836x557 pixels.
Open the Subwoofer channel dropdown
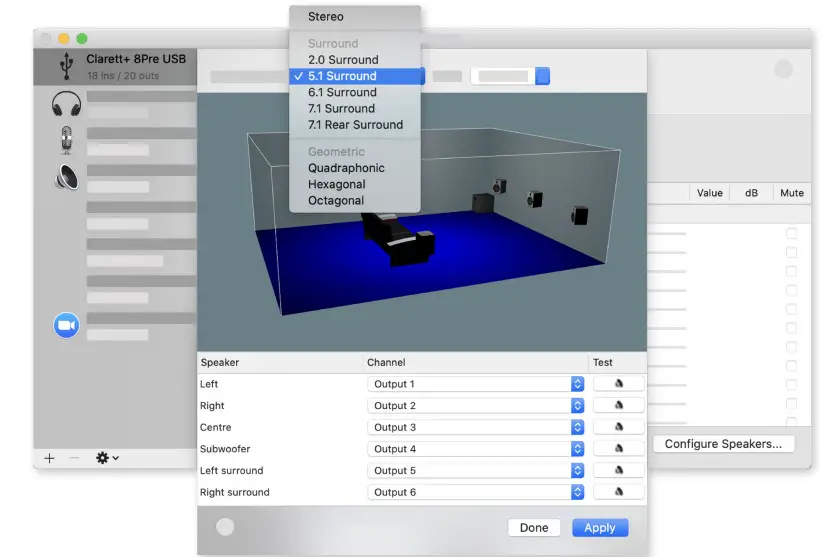tap(476, 449)
